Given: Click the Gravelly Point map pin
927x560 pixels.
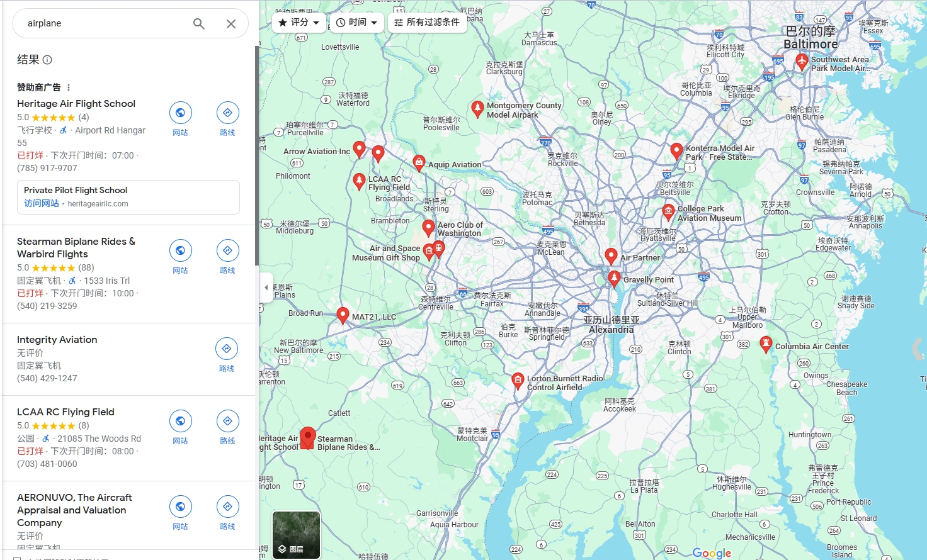Looking at the screenshot, I should pos(614,279).
